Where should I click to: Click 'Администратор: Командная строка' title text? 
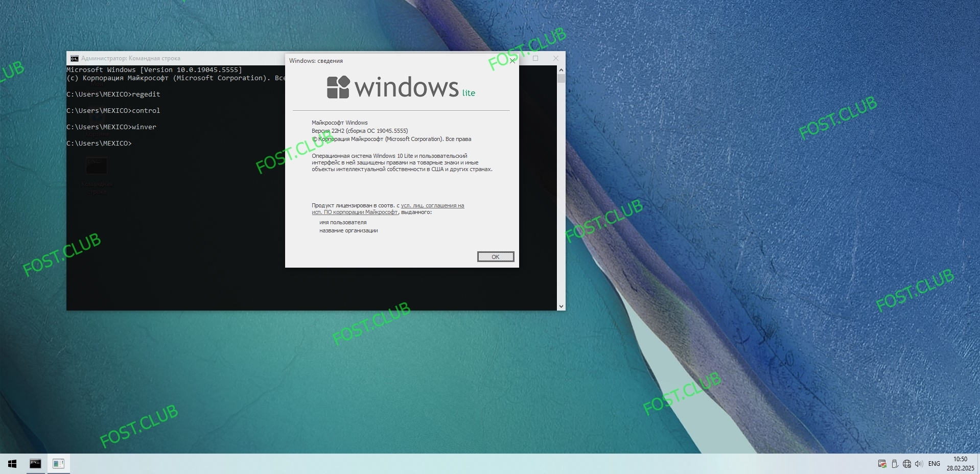tap(131, 58)
